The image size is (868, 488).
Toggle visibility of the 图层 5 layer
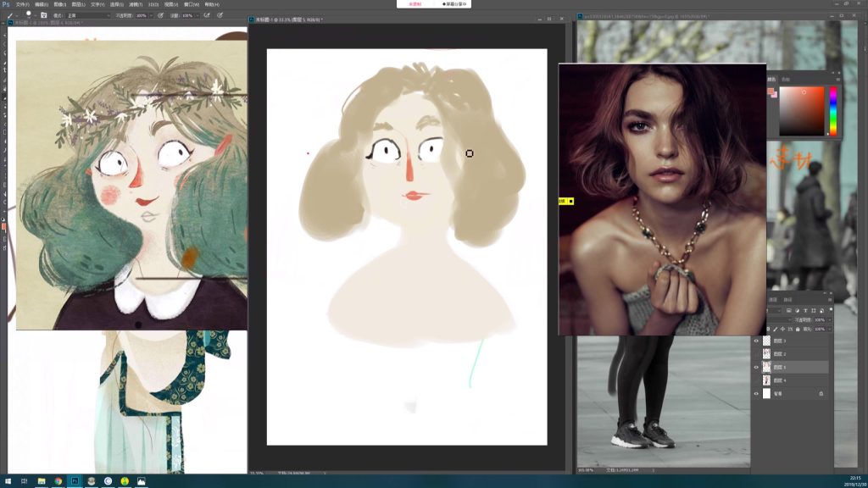click(756, 367)
